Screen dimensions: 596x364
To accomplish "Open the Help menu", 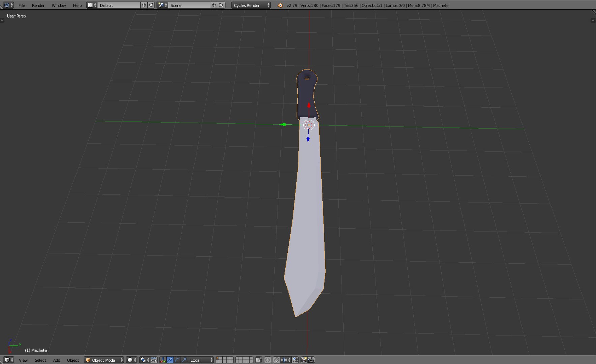I will pyautogui.click(x=77, y=5).
